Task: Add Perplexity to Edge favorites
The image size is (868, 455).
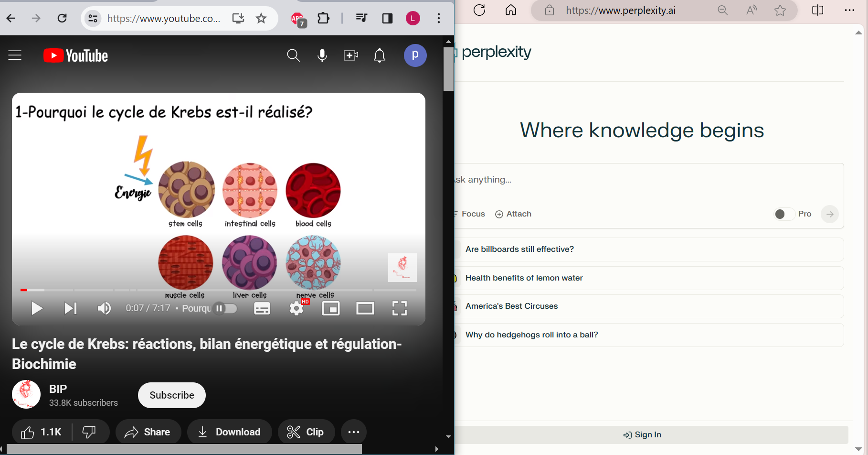Action: 780,11
